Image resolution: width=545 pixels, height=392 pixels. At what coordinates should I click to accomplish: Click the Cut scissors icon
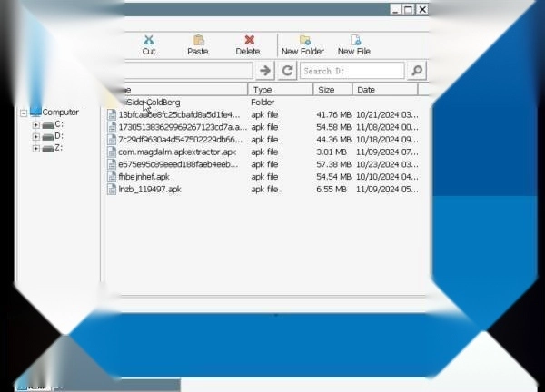(x=149, y=41)
